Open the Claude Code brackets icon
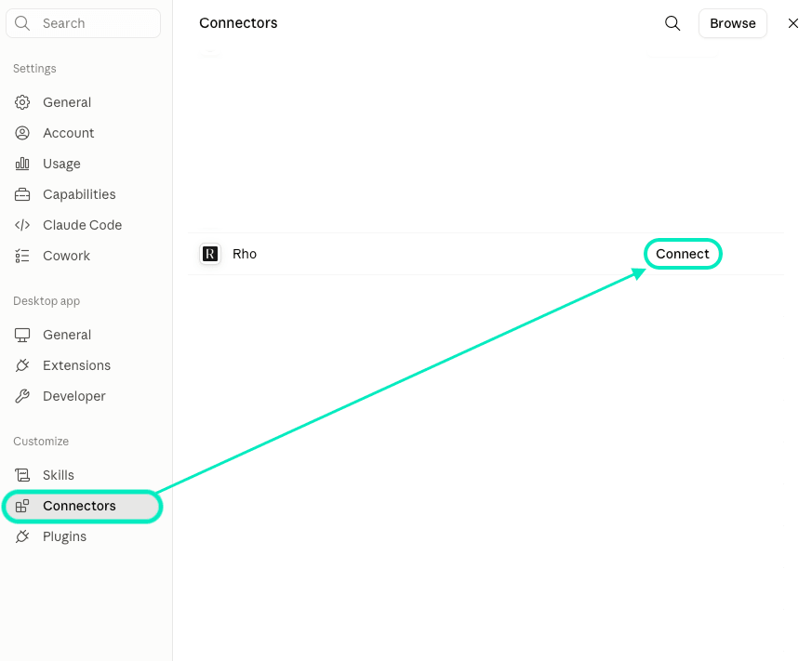This screenshot has height=661, width=812. tap(22, 225)
